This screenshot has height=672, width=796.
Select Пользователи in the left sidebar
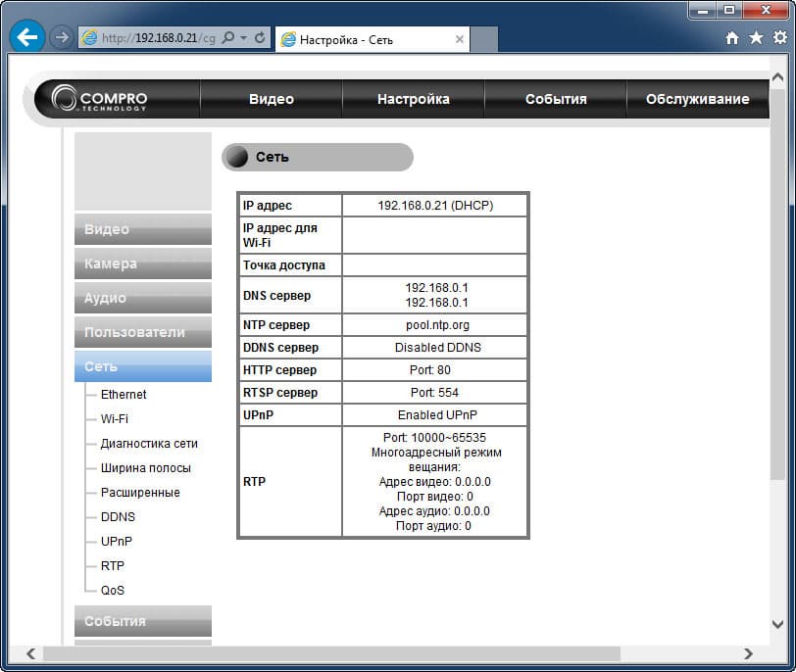coord(143,332)
